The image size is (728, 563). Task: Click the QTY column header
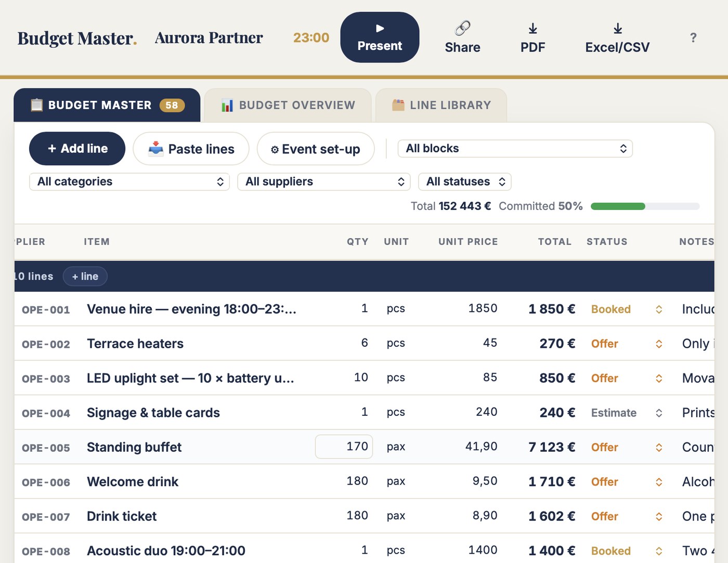(358, 242)
